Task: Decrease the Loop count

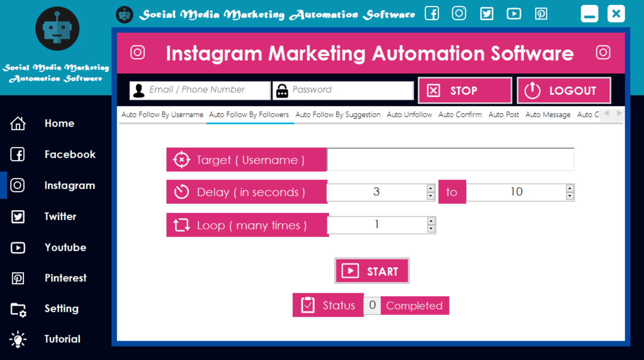Action: tap(431, 229)
